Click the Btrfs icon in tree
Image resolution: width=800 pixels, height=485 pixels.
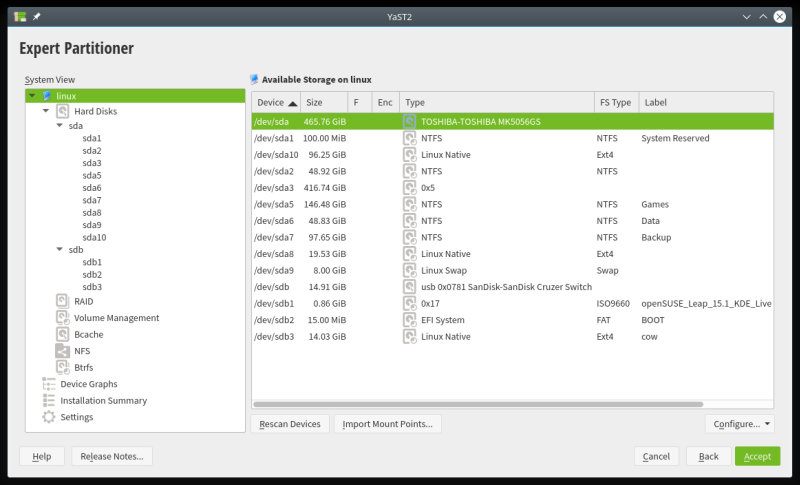62,367
